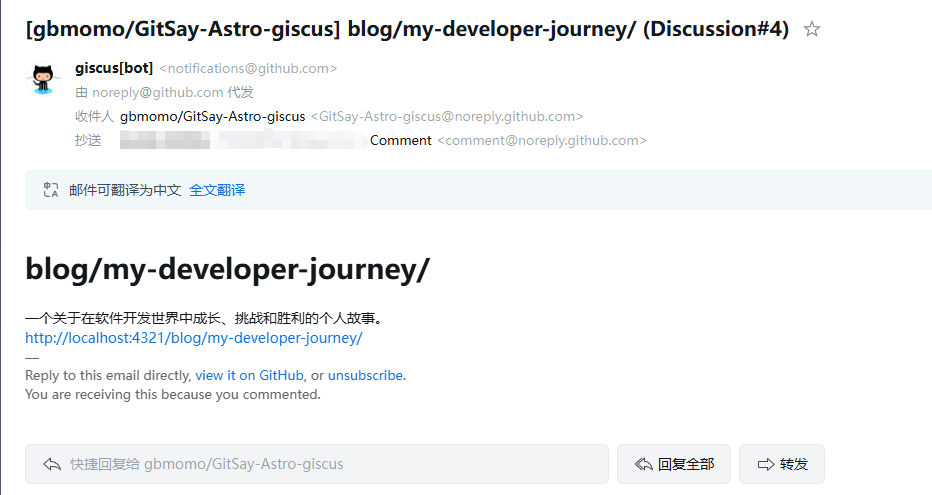Viewport: 932px width, 495px height.
Task: Click the Comment cc recipient name
Action: (400, 141)
